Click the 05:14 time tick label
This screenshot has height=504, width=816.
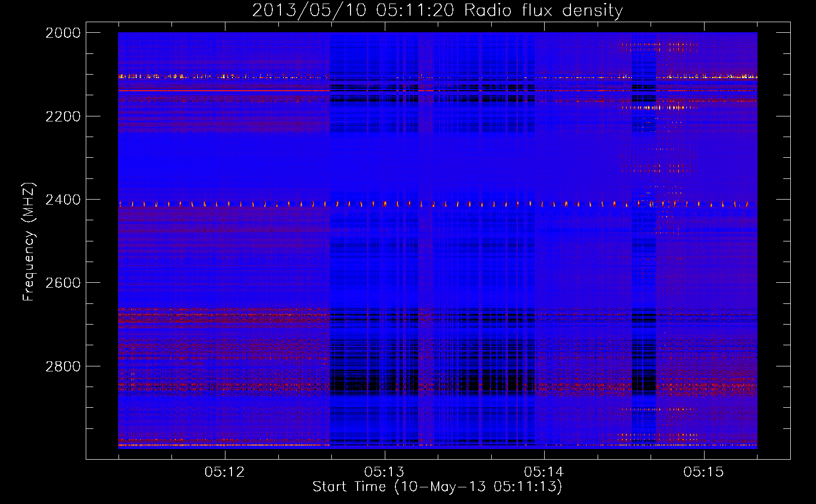tap(544, 472)
